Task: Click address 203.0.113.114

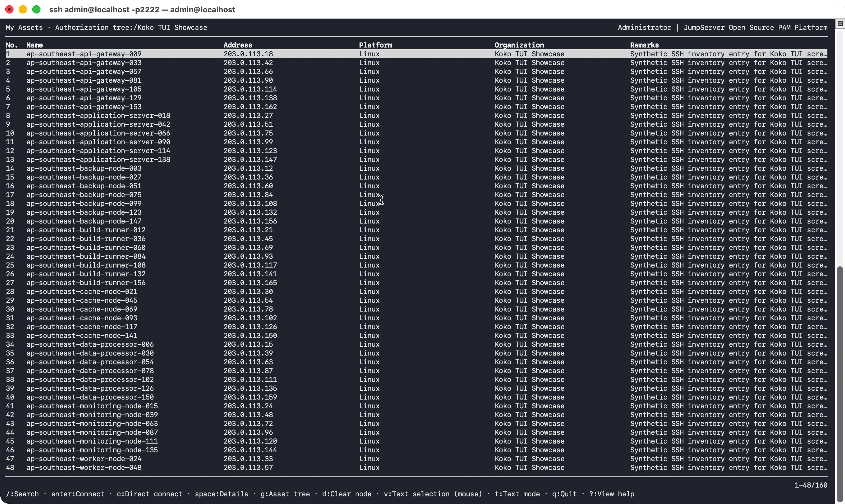Action: pos(250,89)
